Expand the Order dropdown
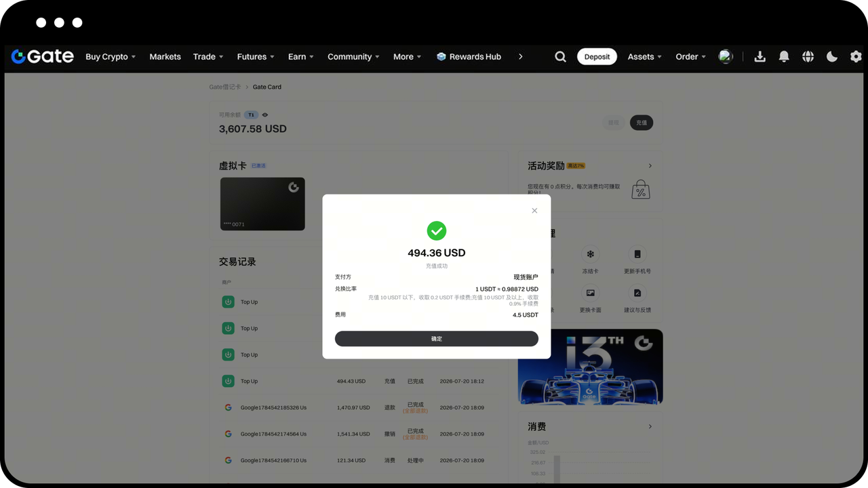The height and width of the screenshot is (488, 868). (691, 57)
